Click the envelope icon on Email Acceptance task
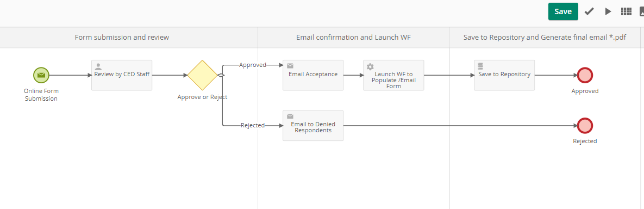 point(290,66)
